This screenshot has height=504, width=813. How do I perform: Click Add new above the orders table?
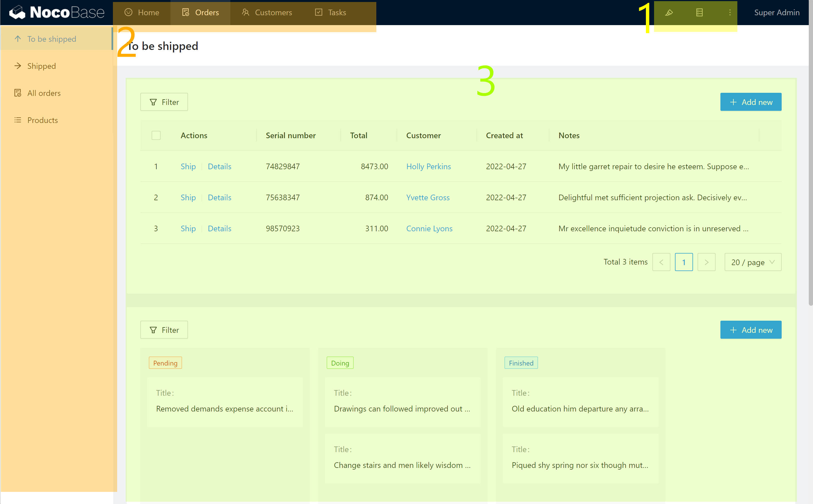750,102
